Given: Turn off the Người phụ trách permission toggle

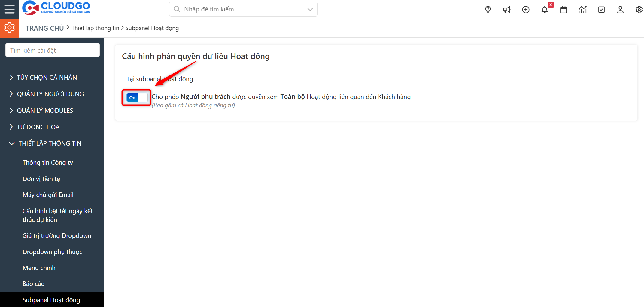Looking at the screenshot, I should tap(136, 97).
